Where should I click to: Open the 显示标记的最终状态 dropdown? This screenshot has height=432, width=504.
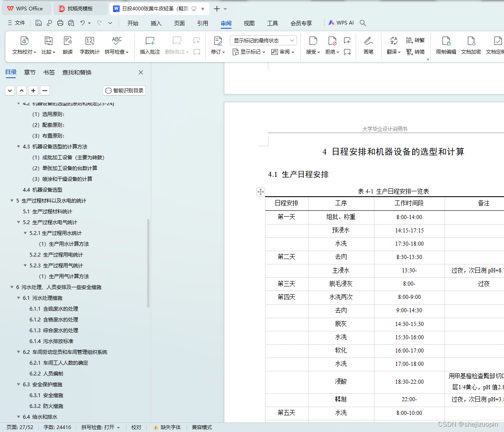[263, 40]
